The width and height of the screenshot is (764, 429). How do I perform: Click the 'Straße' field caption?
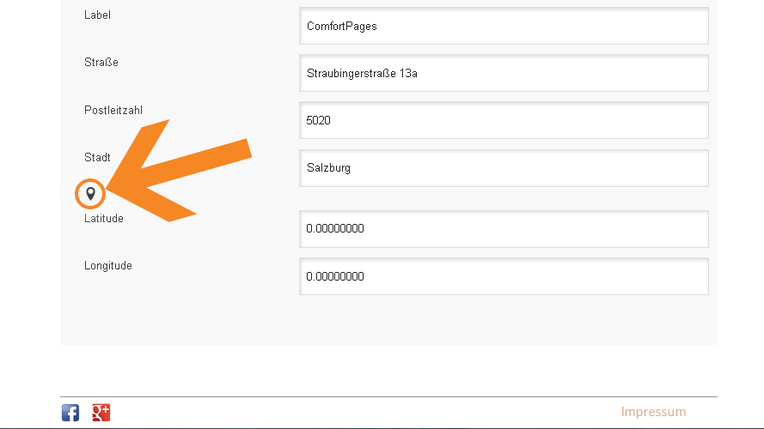101,63
